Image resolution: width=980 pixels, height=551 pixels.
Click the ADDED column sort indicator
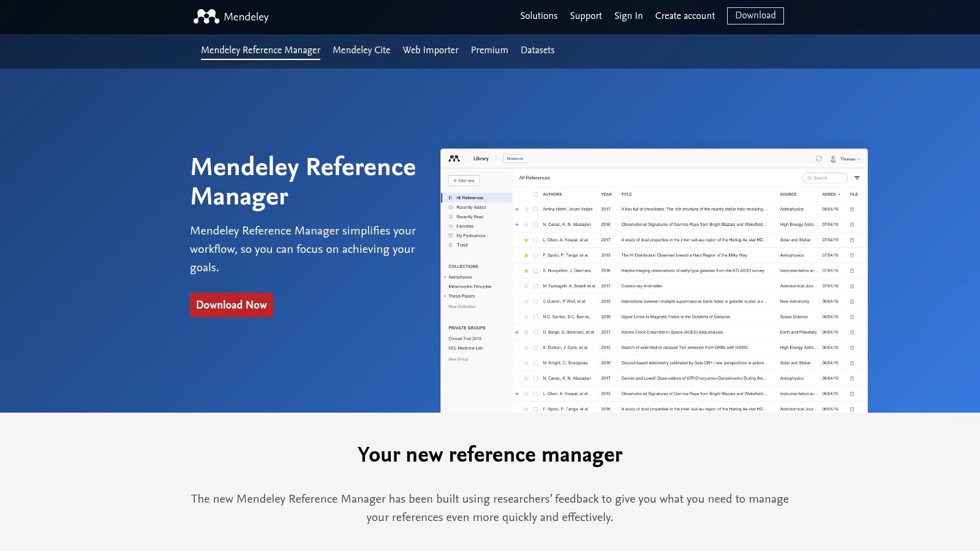[839, 194]
